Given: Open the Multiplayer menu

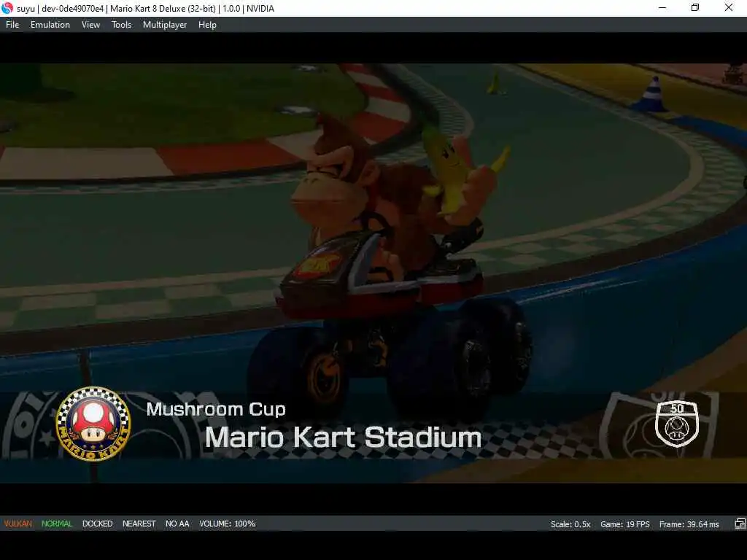Looking at the screenshot, I should (x=165, y=25).
